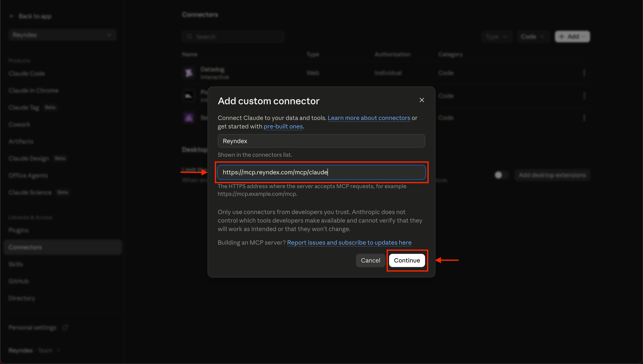Image resolution: width=643 pixels, height=364 pixels.
Task: Open Claude in Chrome sidebar item
Action: (x=33, y=90)
